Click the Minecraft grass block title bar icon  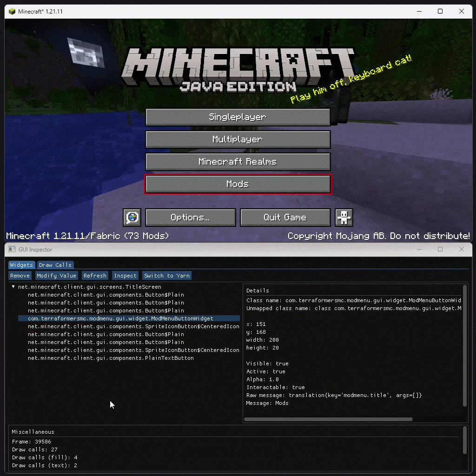[x=12, y=12]
